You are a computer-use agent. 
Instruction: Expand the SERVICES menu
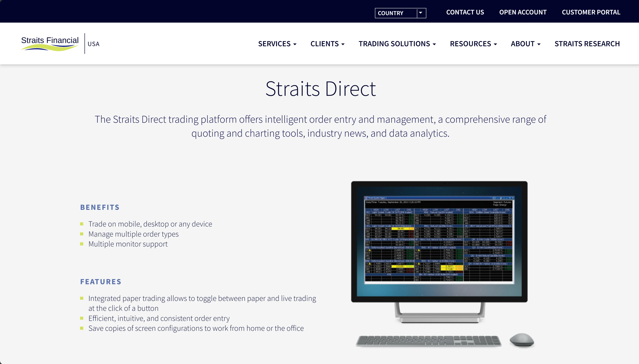pyautogui.click(x=277, y=44)
